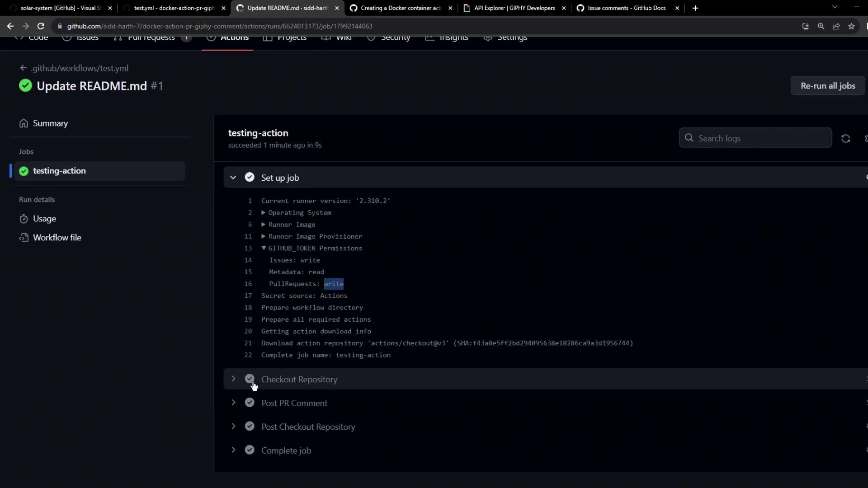Click the share page icon in address bar
868x488 pixels.
click(836, 26)
